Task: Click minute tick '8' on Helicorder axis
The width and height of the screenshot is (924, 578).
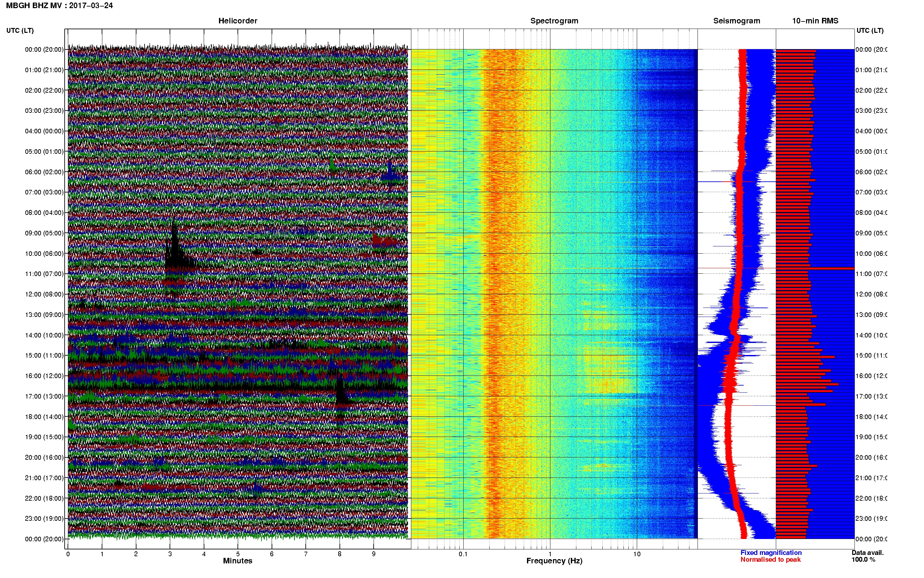Action: point(340,554)
